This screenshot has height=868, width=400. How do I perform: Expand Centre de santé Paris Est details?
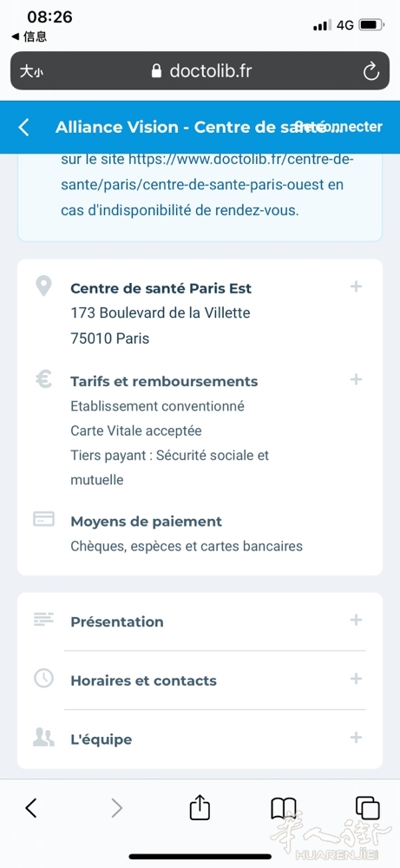click(x=357, y=286)
